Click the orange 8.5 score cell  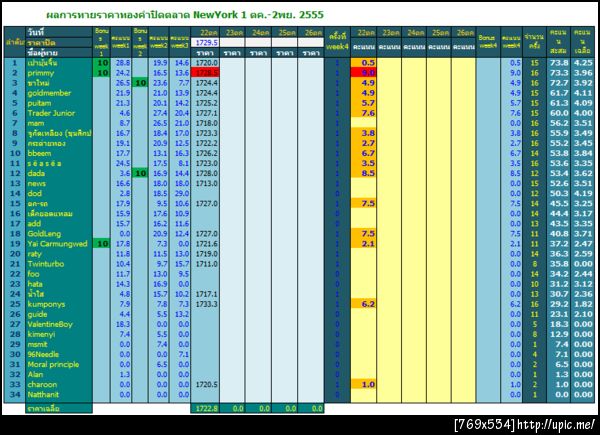[x=363, y=173]
